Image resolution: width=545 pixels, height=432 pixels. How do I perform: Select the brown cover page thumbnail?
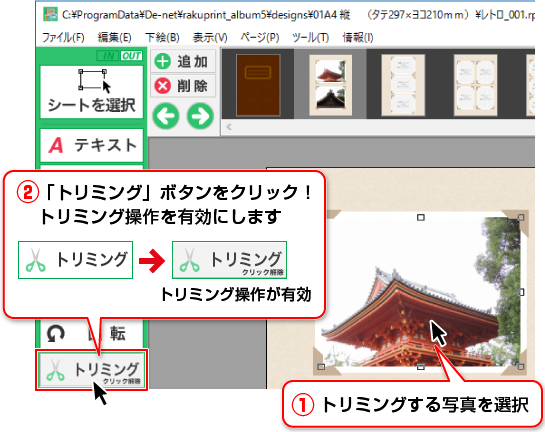[x=258, y=85]
